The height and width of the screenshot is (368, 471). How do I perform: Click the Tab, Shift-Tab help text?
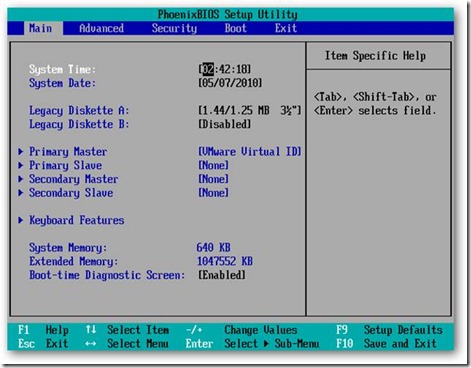point(375,104)
